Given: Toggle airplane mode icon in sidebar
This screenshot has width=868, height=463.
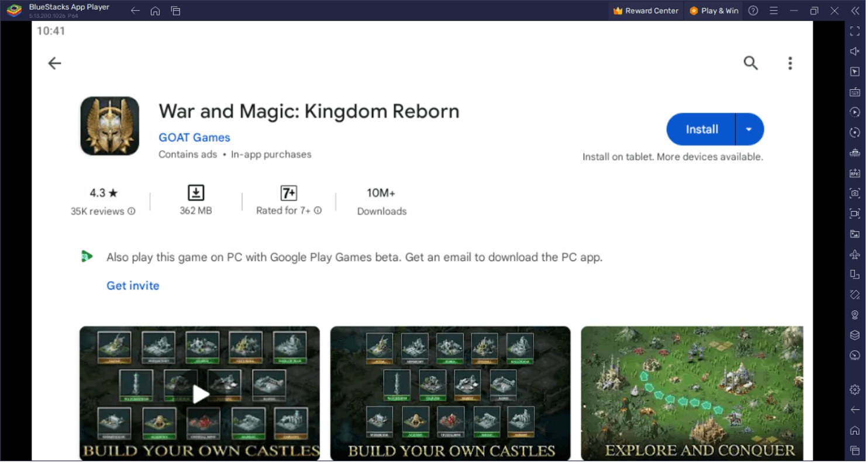Looking at the screenshot, I should (855, 254).
